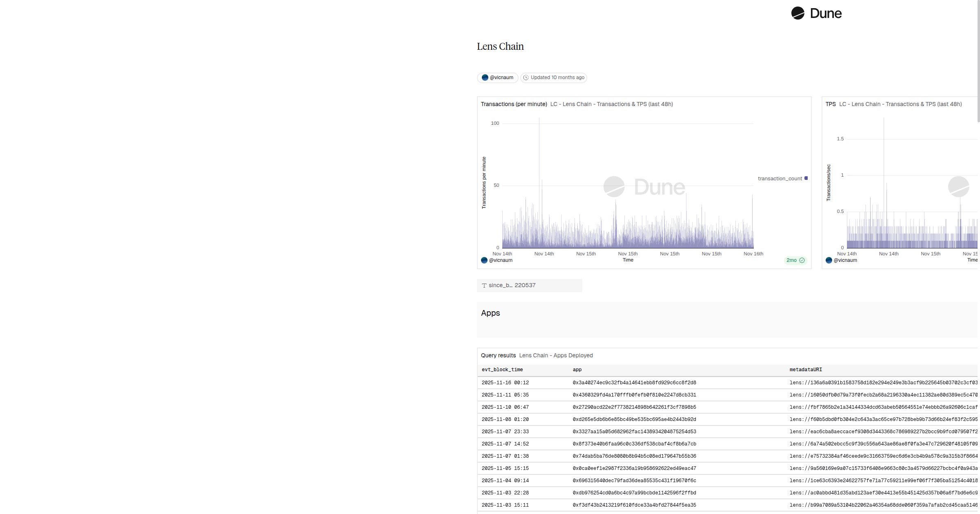Open the Lens Chain - Apps Deployed query link
980x514 pixels.
556,355
